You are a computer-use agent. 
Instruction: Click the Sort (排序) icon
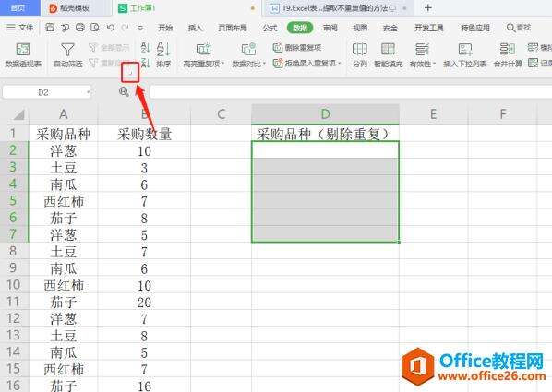tap(163, 49)
